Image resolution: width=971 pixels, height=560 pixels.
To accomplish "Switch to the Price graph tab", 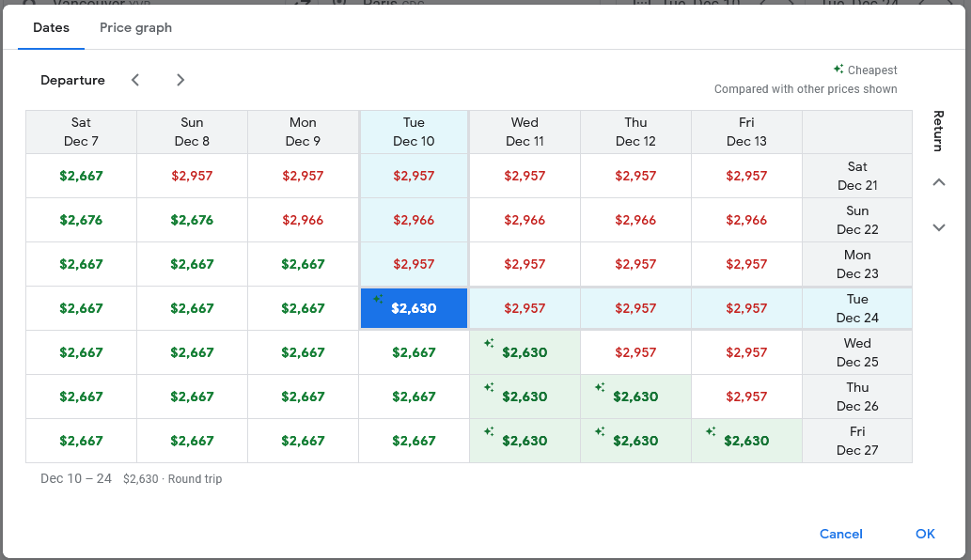I will click(135, 27).
